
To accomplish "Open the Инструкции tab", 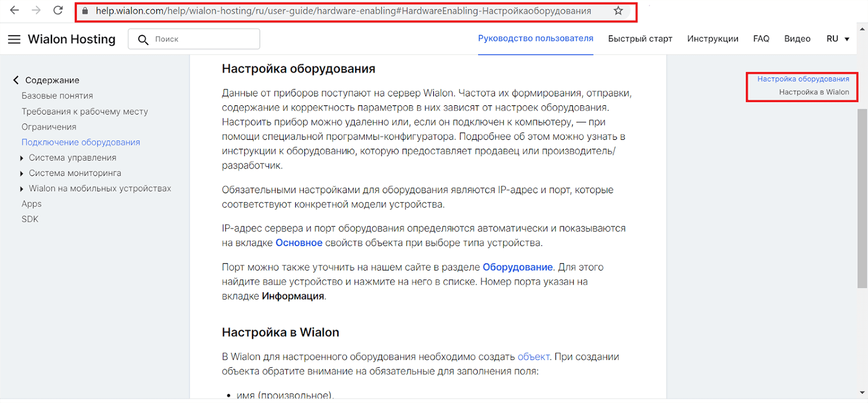I will point(713,39).
